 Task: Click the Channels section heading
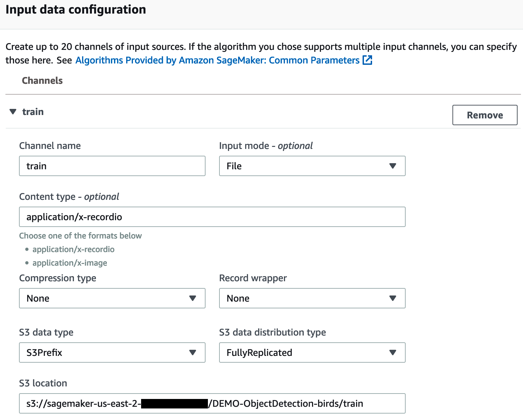(x=42, y=80)
